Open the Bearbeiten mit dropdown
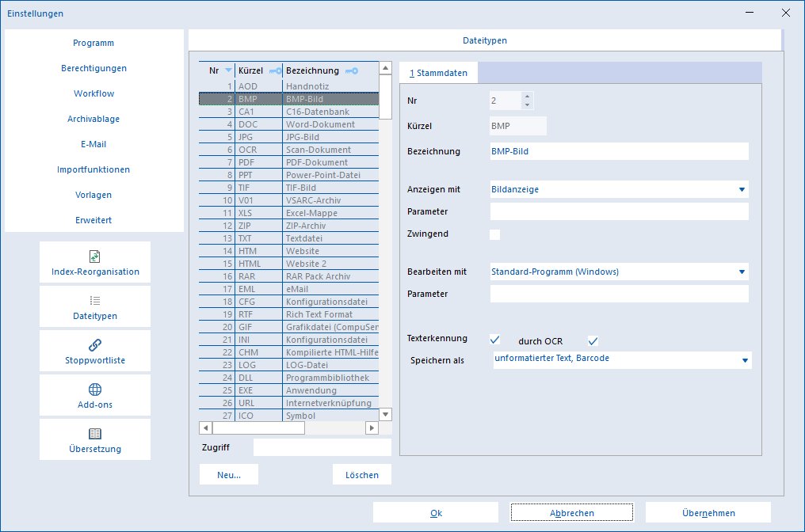This screenshot has height=532, width=805. click(x=742, y=272)
